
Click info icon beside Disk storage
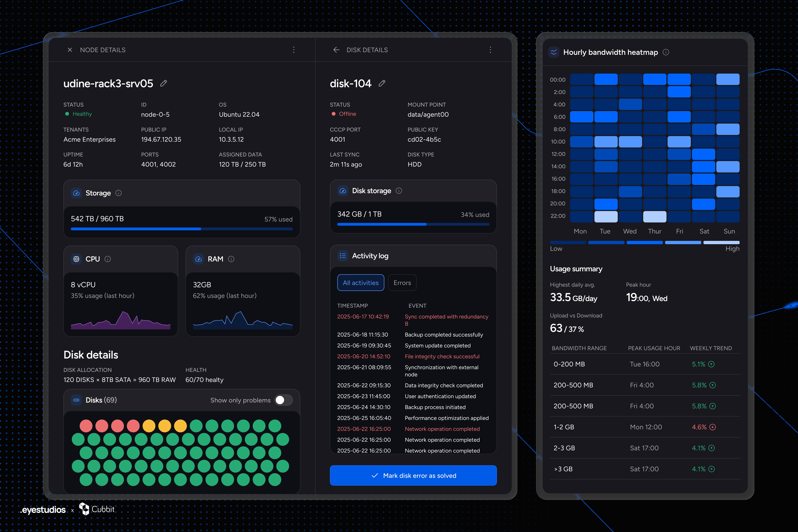coord(399,191)
